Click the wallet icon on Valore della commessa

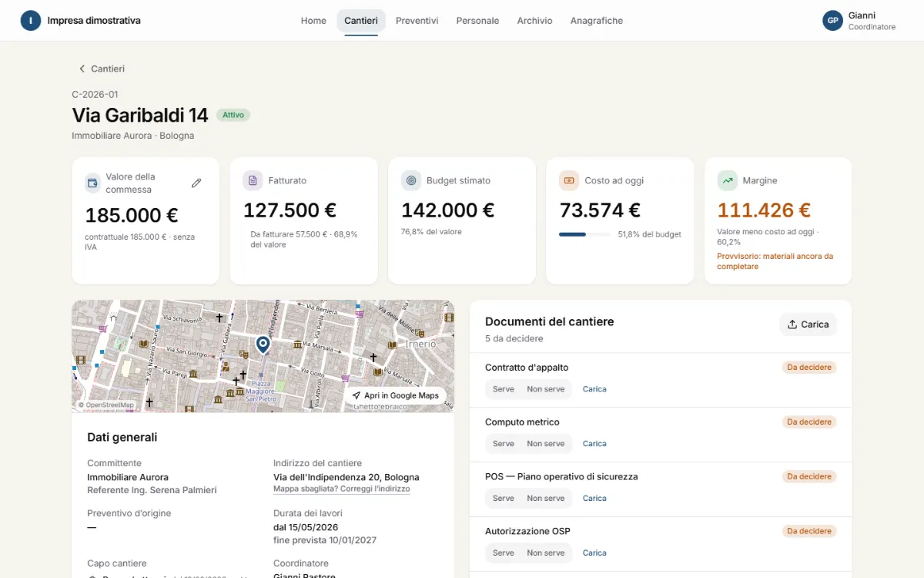click(x=92, y=183)
